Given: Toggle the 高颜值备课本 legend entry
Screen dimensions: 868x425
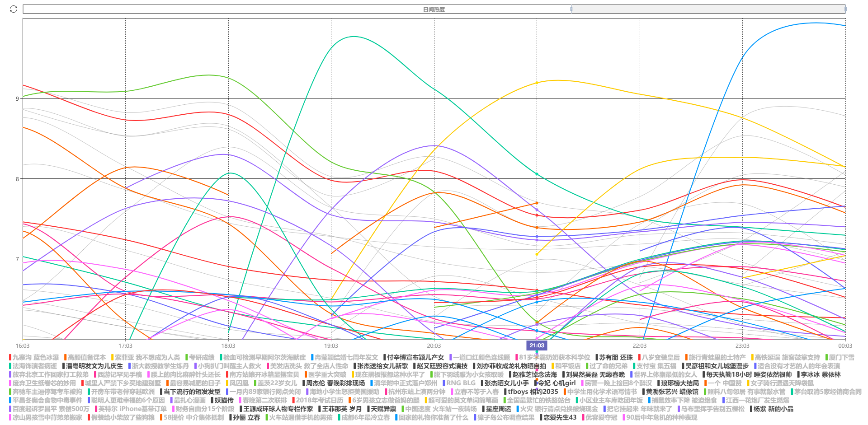Looking at the screenshot, I should pos(85,357).
